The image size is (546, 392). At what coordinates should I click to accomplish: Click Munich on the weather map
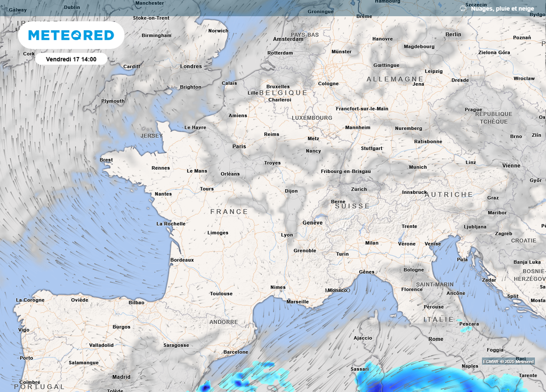pos(417,167)
